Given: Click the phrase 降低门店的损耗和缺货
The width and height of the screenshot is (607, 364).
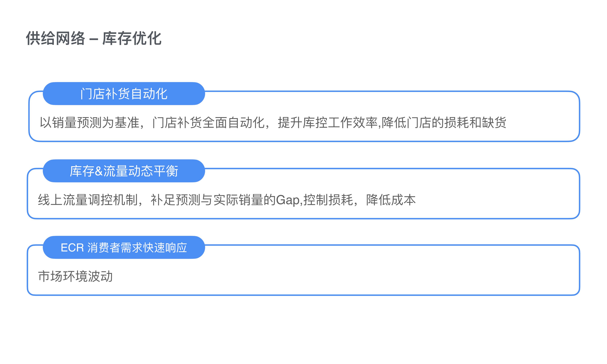Looking at the screenshot, I should click(444, 122).
